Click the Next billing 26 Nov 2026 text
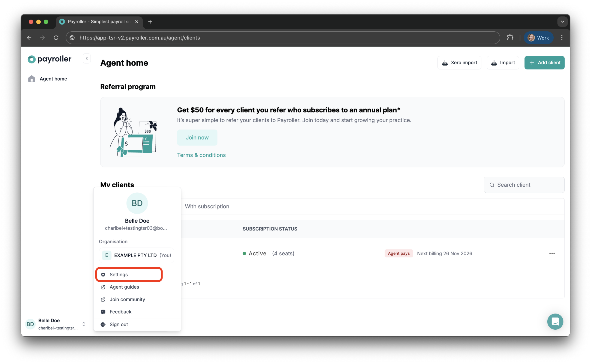This screenshot has height=364, width=591. (x=444, y=253)
